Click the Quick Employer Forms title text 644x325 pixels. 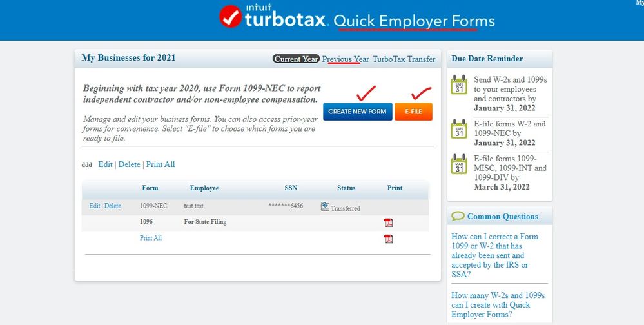tap(414, 21)
